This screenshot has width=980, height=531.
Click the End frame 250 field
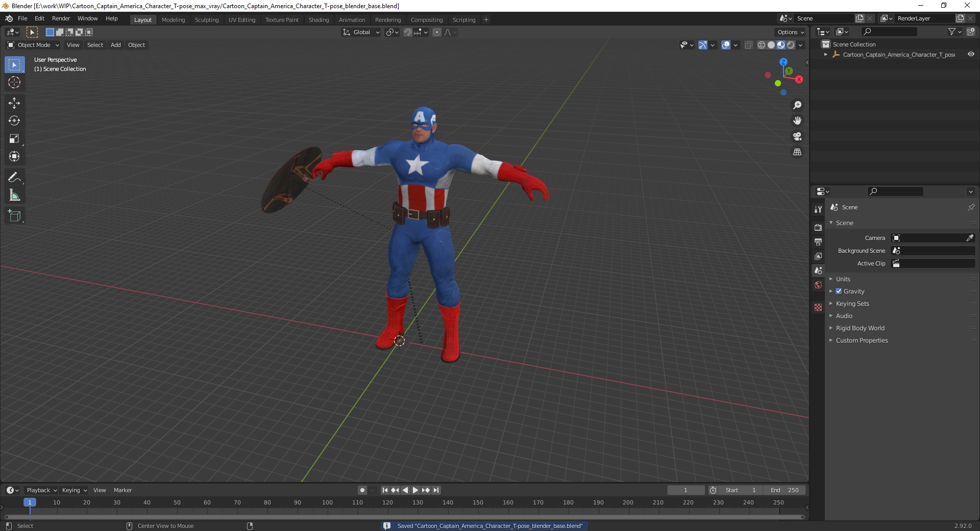coord(785,490)
